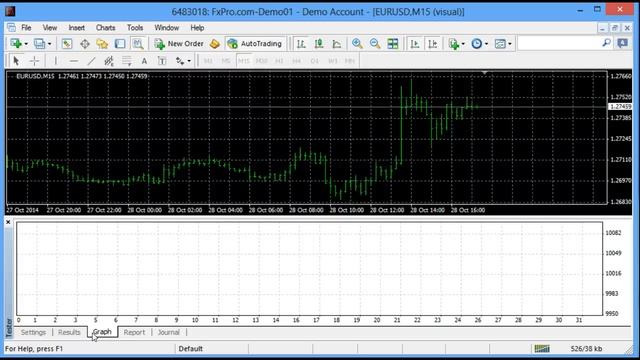
Task: Toggle the Data Window crosshair-target icon
Action: (x=85, y=44)
